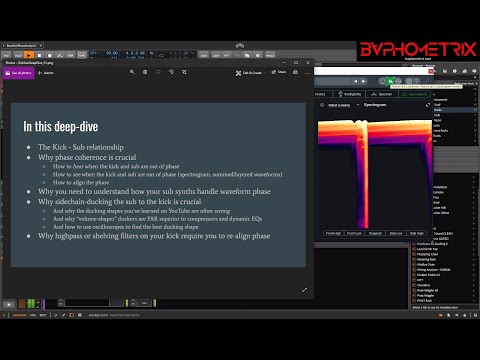
Task: Switch to MIX view in footer
Action: [33, 315]
